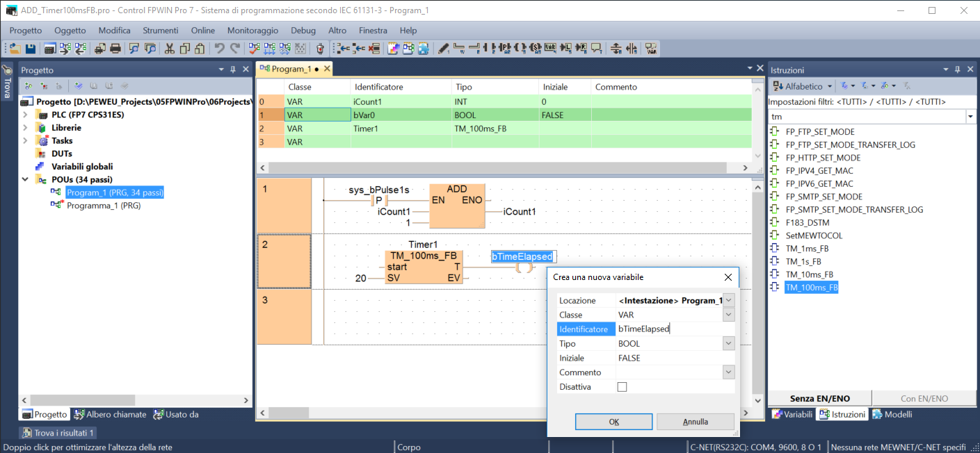Open the instruction filter 'tm' dropdown arrow
The height and width of the screenshot is (453, 980).
coord(971,117)
